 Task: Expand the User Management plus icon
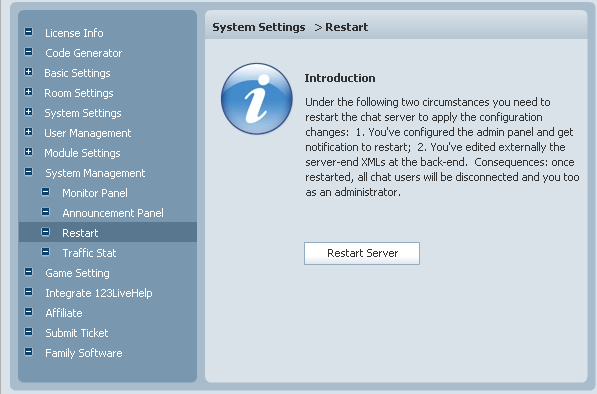(29, 132)
